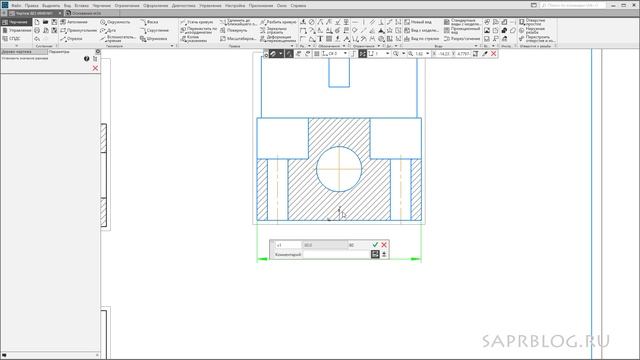Click Проекционный вид tool
Image resolution: width=640 pixels, height=360 pixels.
click(x=462, y=30)
